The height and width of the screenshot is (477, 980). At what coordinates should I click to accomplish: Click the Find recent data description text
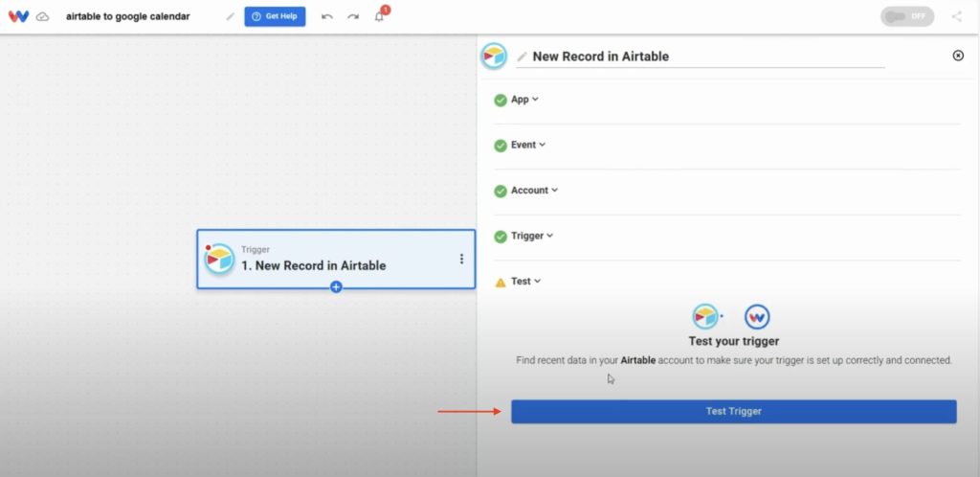[734, 361]
